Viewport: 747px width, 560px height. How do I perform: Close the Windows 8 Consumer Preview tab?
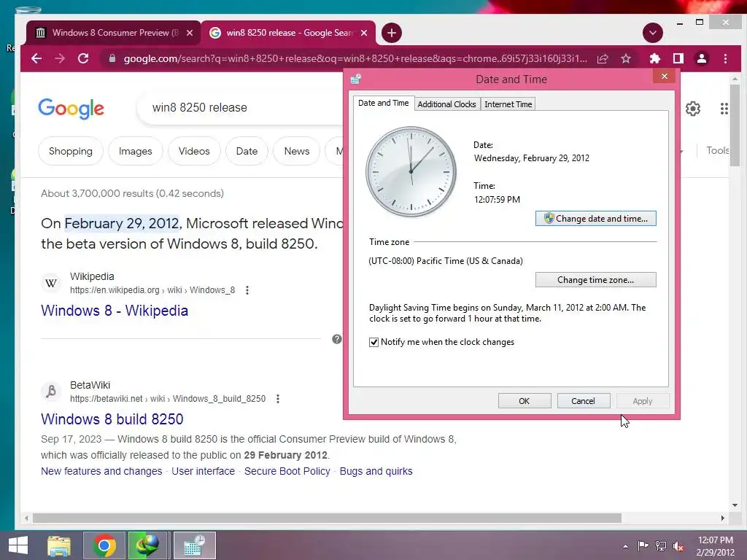point(190,33)
